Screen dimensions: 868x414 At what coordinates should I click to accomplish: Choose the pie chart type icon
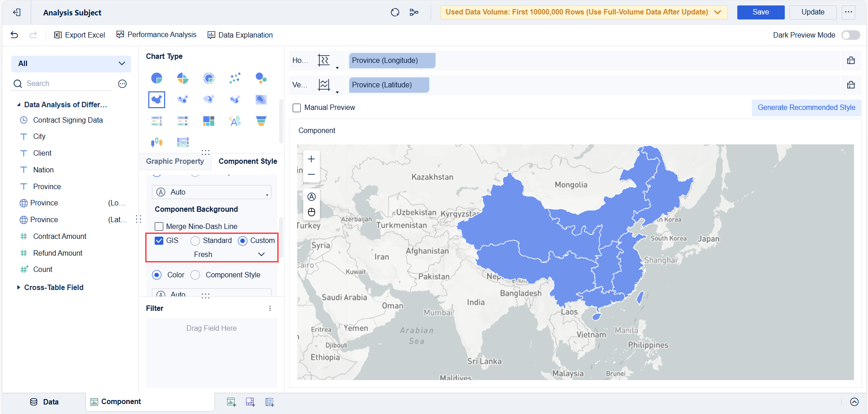pos(157,78)
